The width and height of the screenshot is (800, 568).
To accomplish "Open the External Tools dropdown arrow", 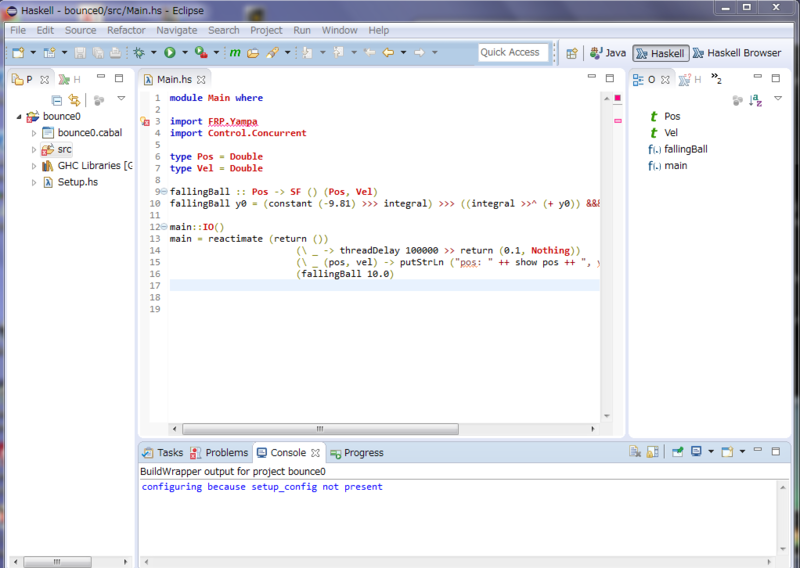I will [x=216, y=53].
